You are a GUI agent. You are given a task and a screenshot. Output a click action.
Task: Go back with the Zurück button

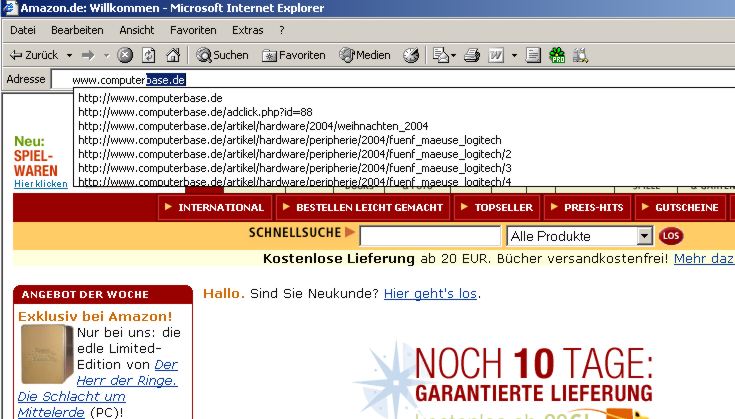tap(34, 55)
